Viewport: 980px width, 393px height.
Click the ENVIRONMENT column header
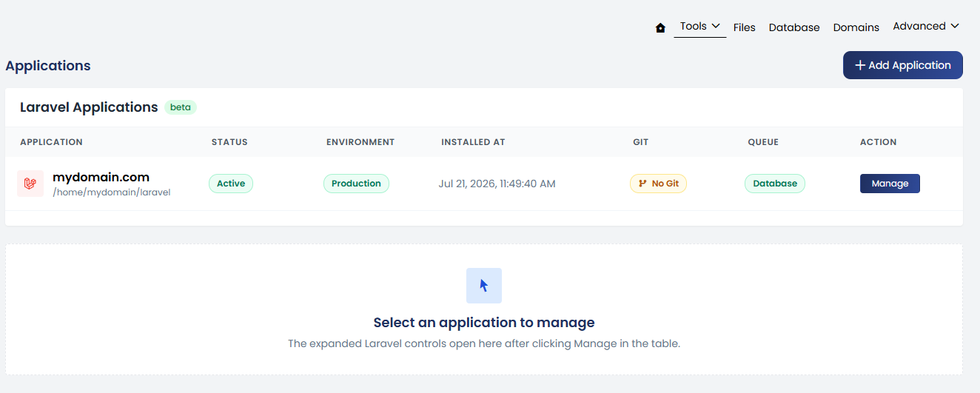click(x=360, y=142)
